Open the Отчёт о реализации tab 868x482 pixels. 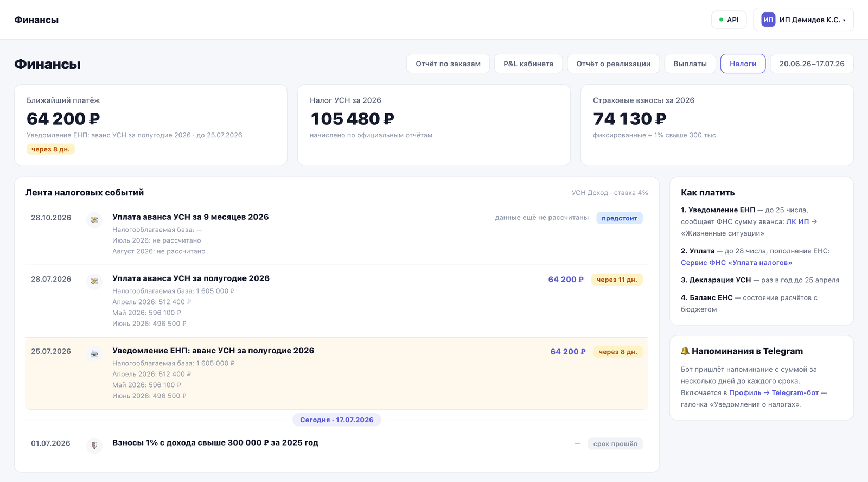click(x=613, y=64)
